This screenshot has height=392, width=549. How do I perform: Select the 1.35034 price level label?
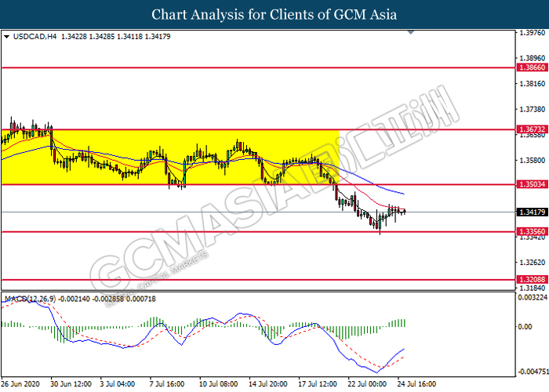point(532,184)
